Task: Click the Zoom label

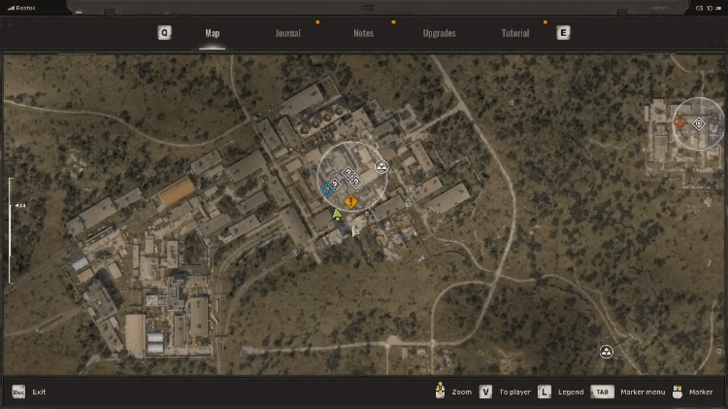Action: tap(462, 392)
